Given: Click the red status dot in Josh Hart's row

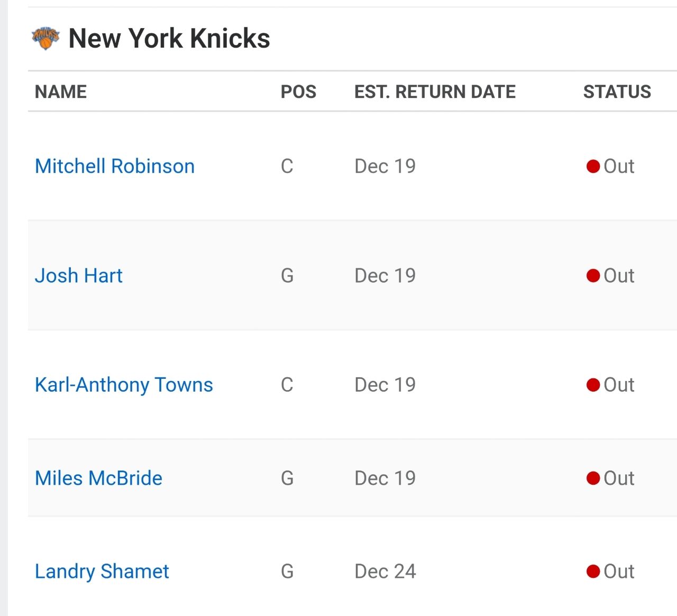Looking at the screenshot, I should click(593, 276).
